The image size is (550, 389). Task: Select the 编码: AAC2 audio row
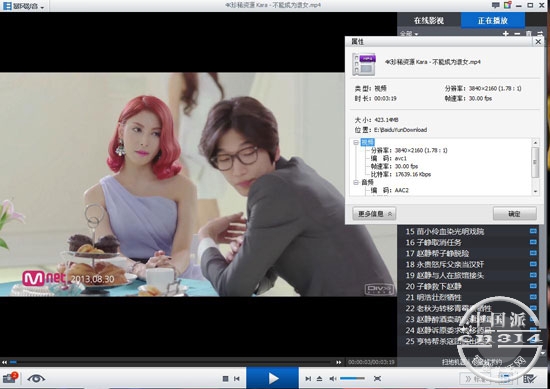390,190
